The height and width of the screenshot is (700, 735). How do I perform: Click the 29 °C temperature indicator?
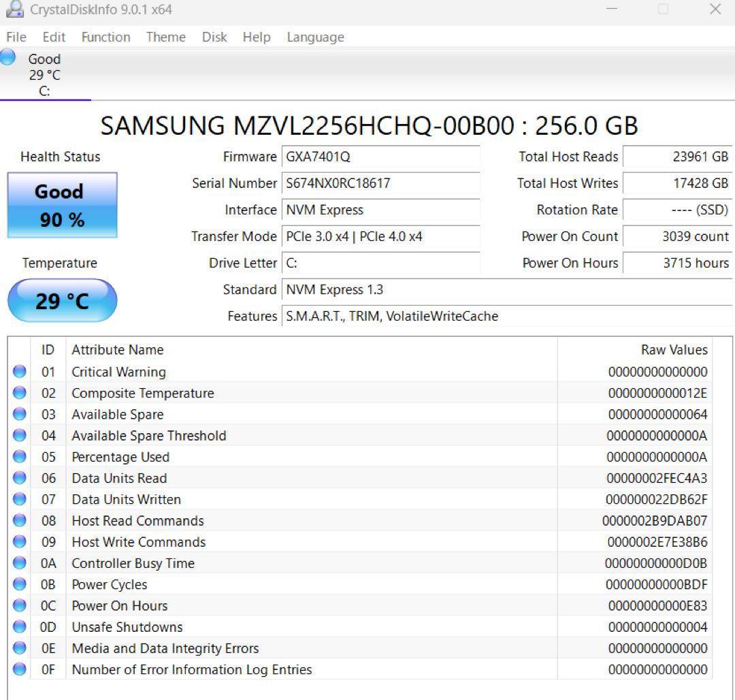coord(62,300)
